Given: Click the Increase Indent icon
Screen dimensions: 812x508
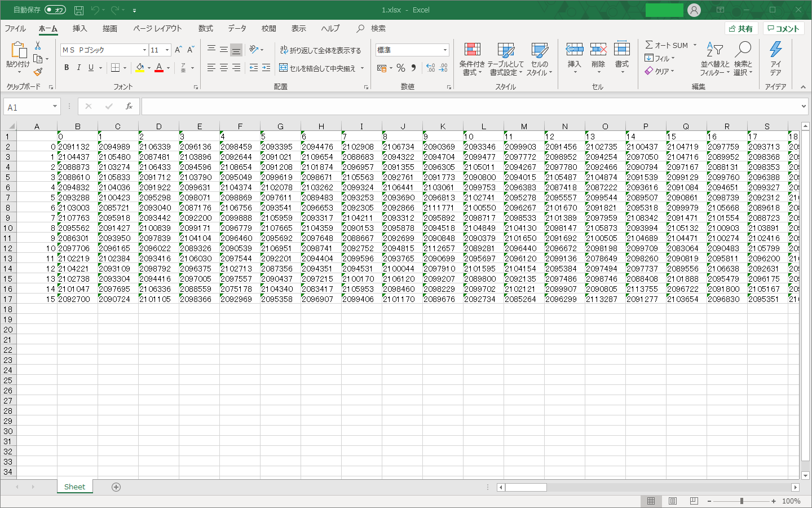Looking at the screenshot, I should click(x=266, y=68).
